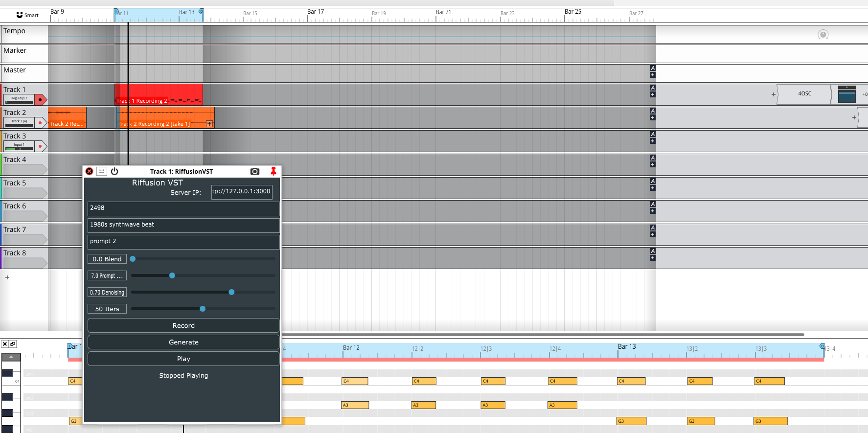The image size is (868, 433).
Task: Adjust the Blend slider handle
Action: pos(133,259)
